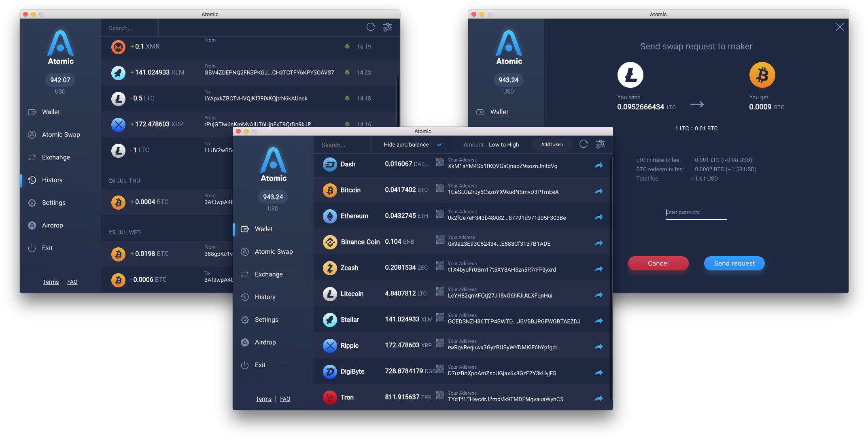Screen dimensions: 868x440
Task: Click the Send request button
Action: 734,263
